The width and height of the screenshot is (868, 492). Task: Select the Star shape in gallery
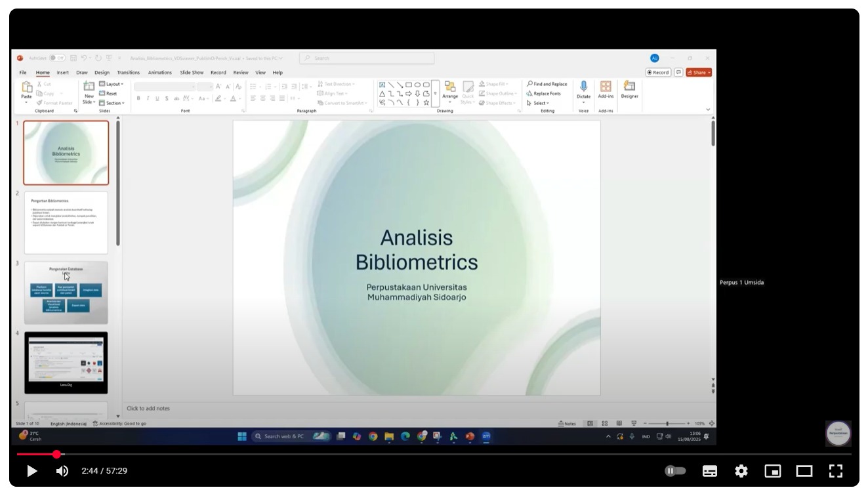point(426,102)
